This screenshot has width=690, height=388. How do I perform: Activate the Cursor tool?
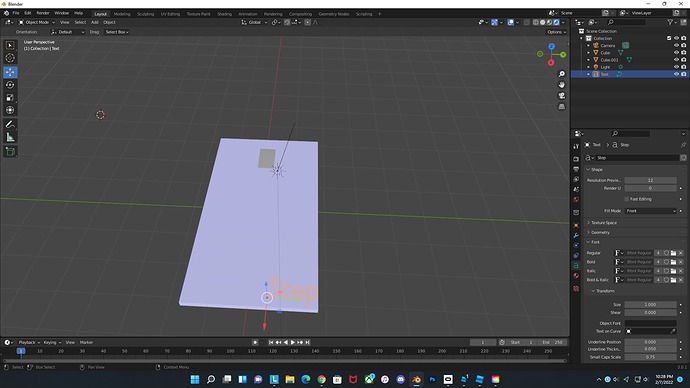pyautogui.click(x=10, y=58)
